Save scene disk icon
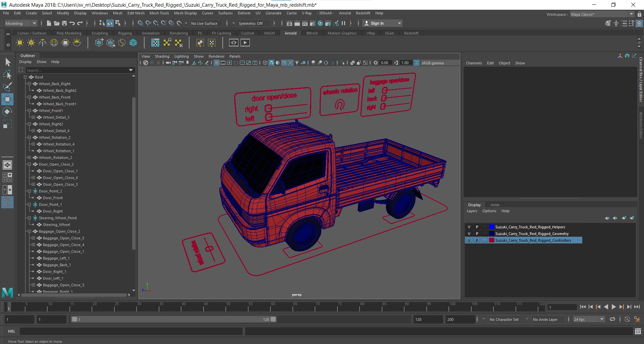644x344 pixels. 64,23
